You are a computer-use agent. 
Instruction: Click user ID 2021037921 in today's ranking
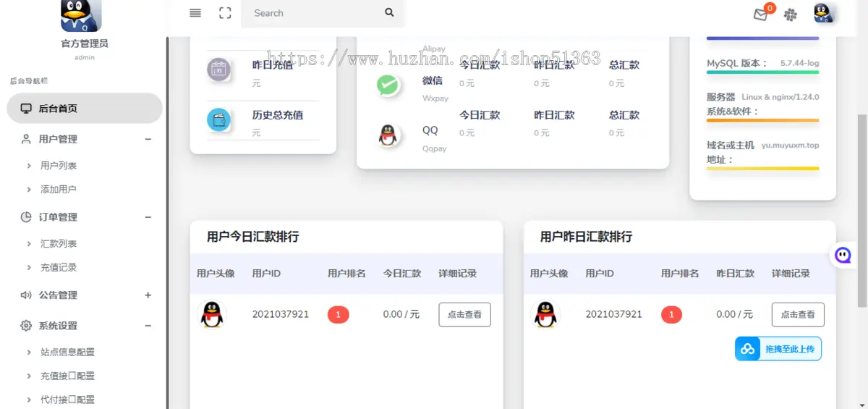[x=281, y=314]
